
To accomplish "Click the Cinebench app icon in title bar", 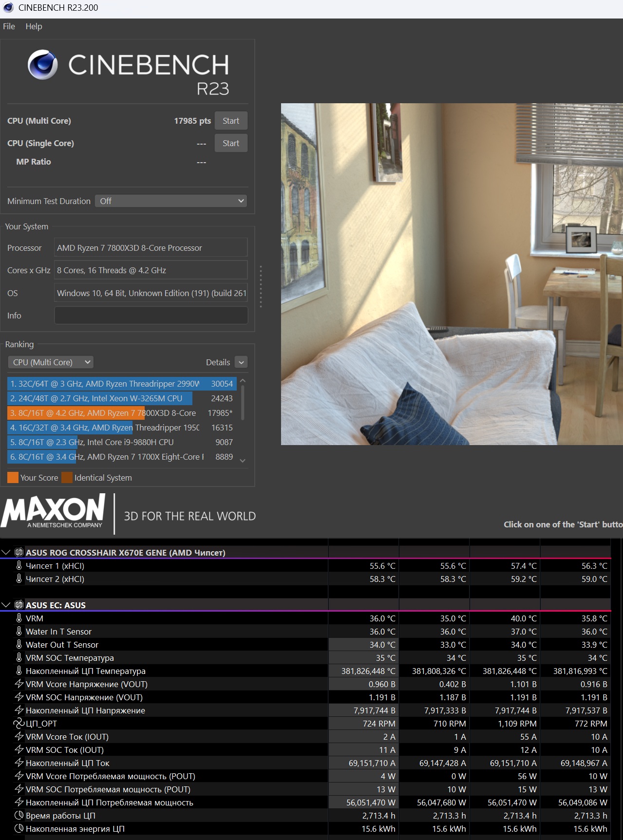I will tap(8, 8).
